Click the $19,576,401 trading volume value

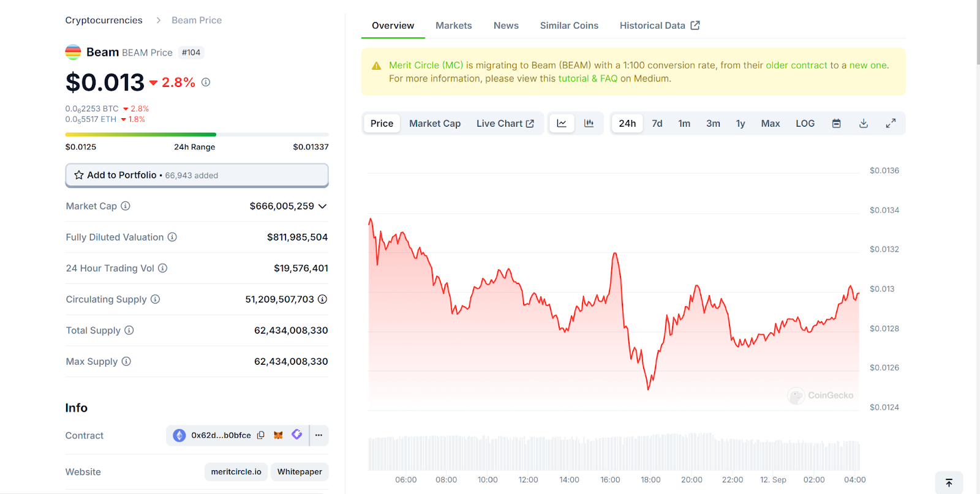(301, 268)
